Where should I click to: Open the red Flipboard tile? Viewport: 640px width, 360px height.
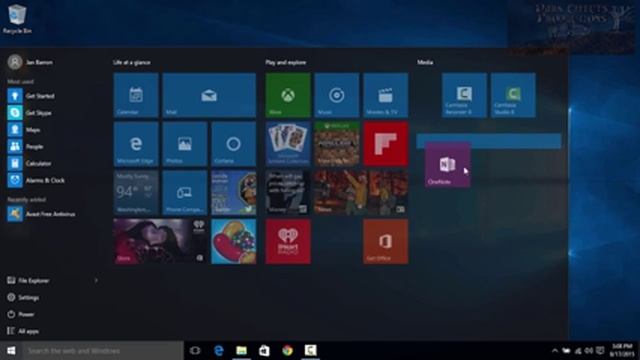385,144
